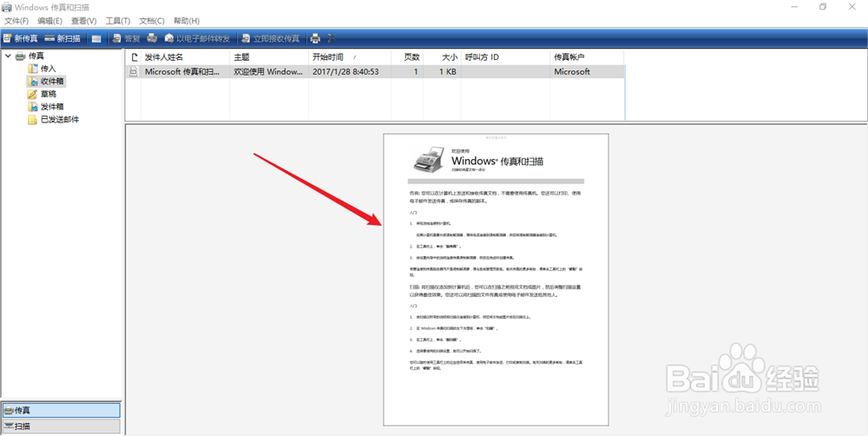Click the 欢迎使用 Window... subject cell
Viewport: 868px width, 436px height.
268,71
